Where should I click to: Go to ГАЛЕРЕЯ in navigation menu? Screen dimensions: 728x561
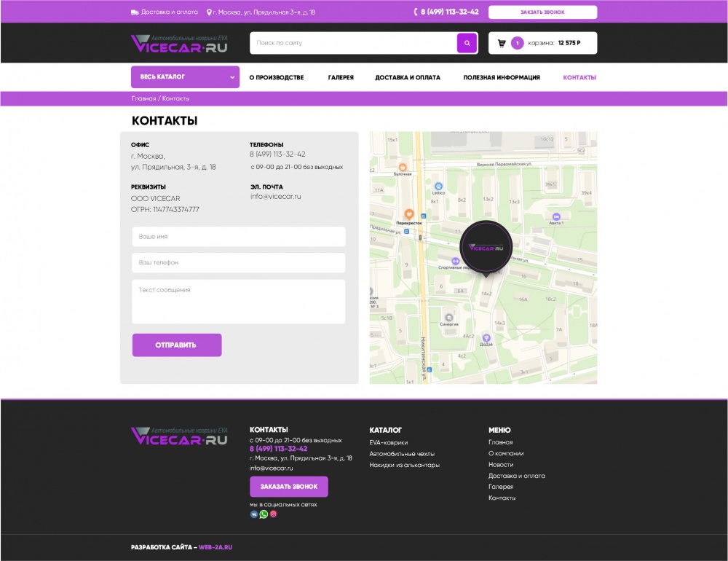(x=341, y=77)
